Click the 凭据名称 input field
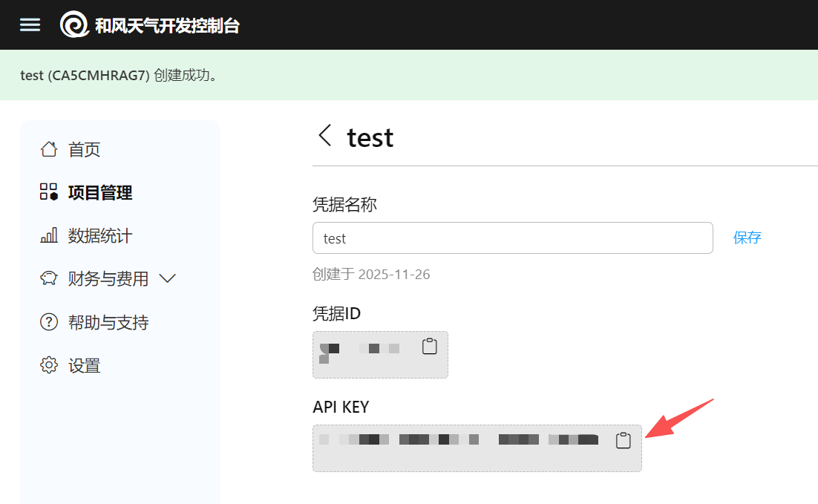818x504 pixels. (513, 238)
